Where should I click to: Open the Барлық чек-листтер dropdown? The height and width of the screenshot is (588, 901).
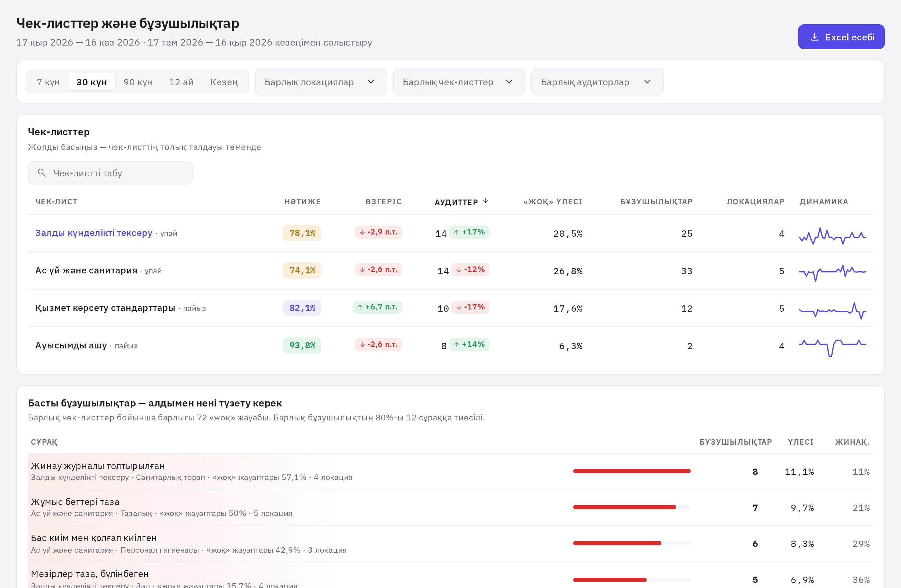[x=459, y=82]
